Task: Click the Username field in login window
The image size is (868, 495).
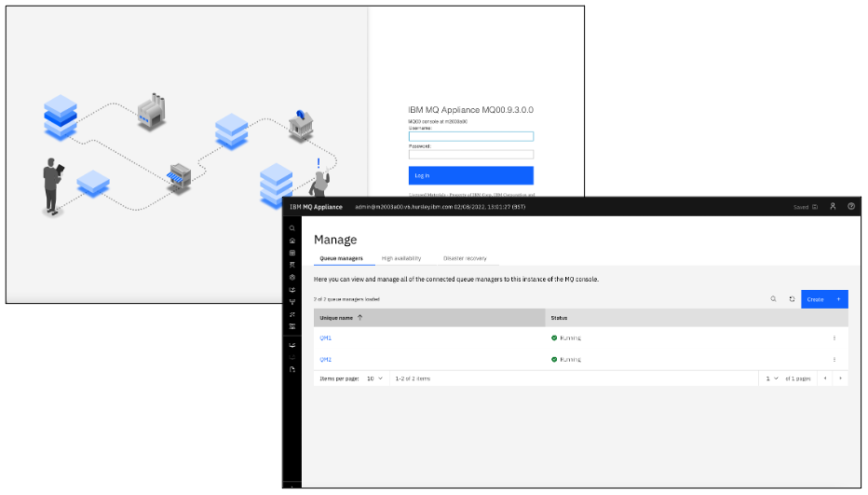Action: pos(471,136)
